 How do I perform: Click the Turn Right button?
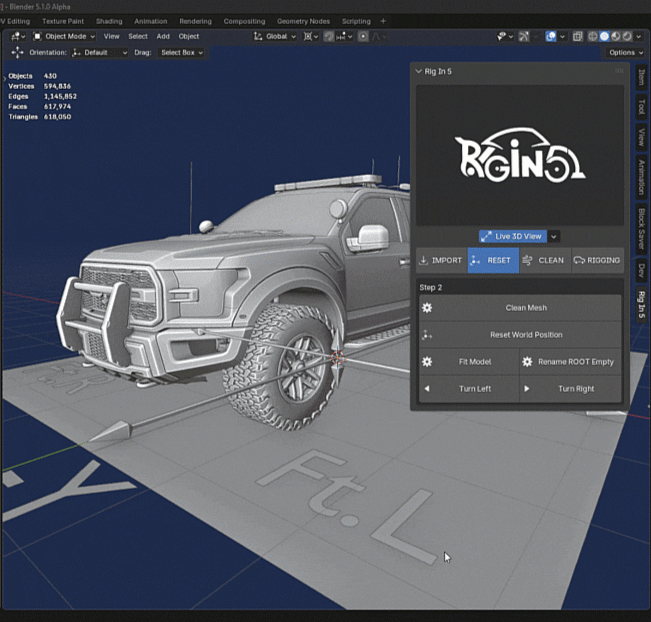[571, 389]
